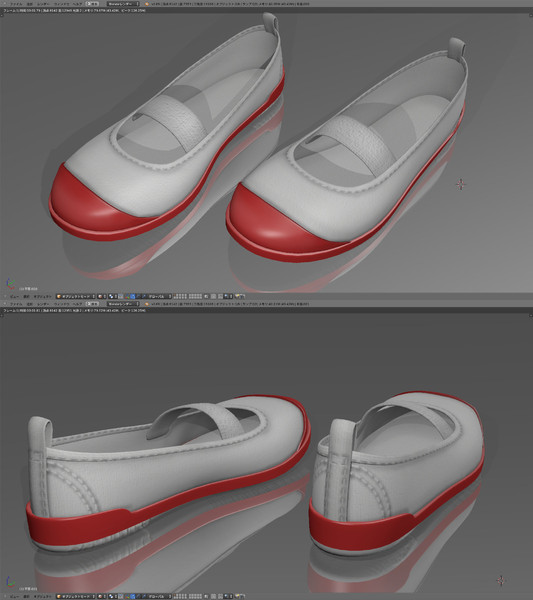Select translate manipulator in lower viewport header

tap(133, 597)
